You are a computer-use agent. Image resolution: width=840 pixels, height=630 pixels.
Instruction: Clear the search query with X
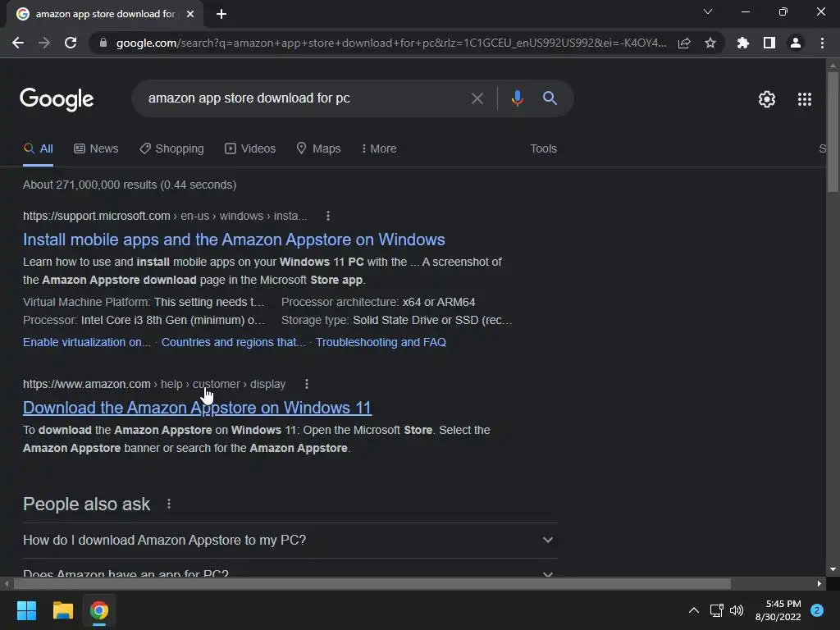click(477, 98)
